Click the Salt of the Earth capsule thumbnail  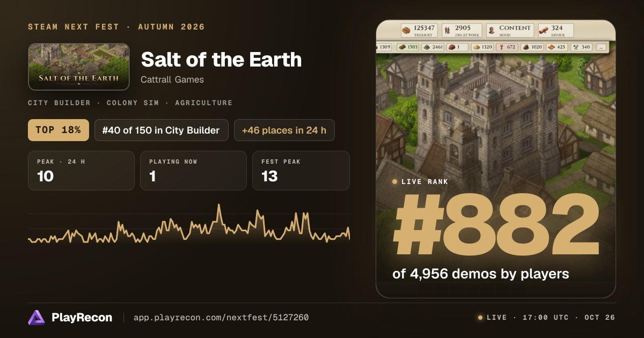[x=79, y=67]
